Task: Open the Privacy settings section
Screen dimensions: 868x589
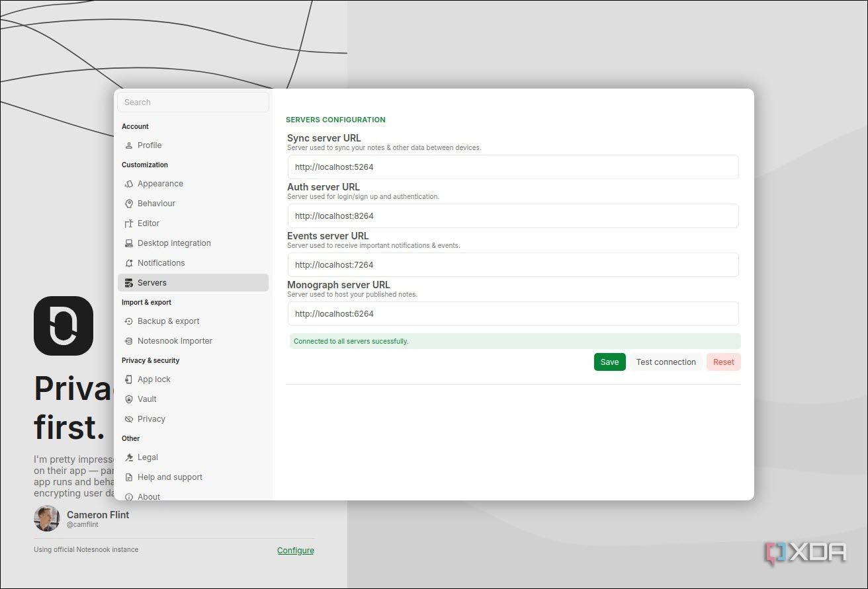Action: [193, 419]
